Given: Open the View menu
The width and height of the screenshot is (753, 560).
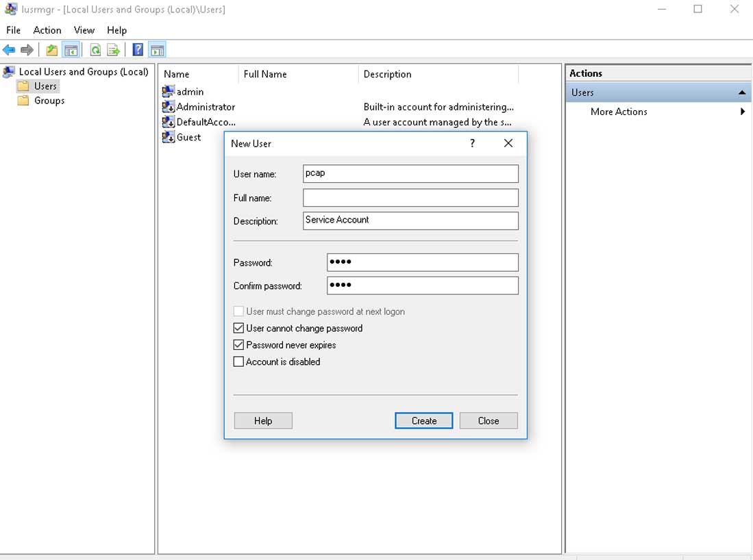Looking at the screenshot, I should pyautogui.click(x=84, y=30).
